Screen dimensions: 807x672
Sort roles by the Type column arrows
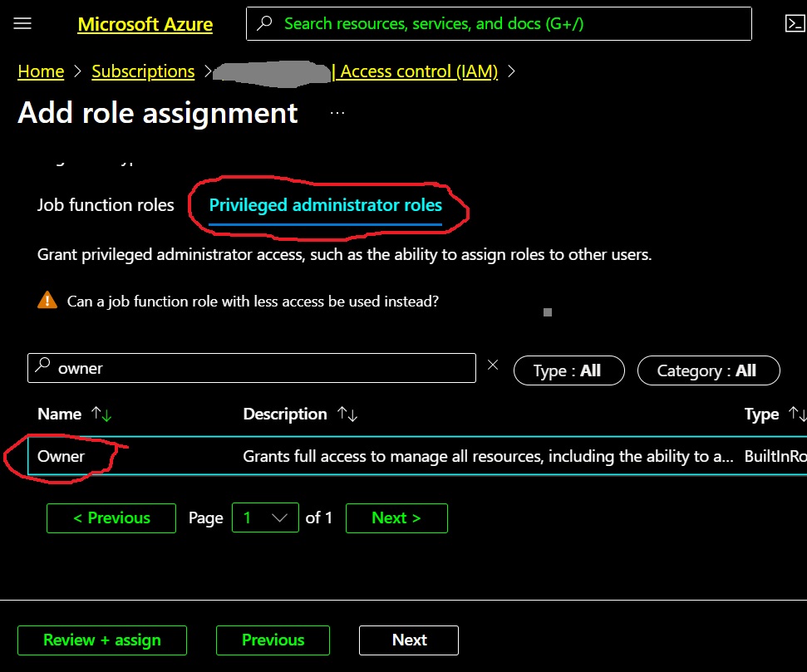(x=798, y=414)
